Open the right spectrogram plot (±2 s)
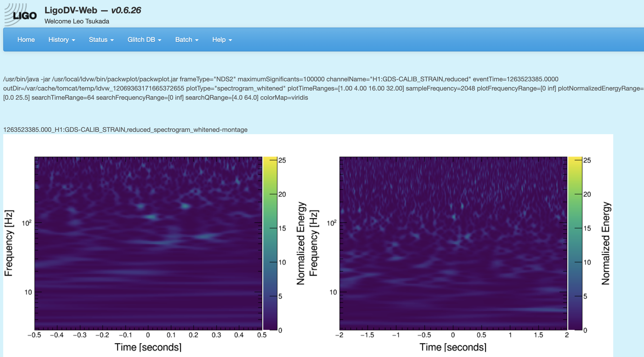This screenshot has width=644, height=357. (x=453, y=243)
